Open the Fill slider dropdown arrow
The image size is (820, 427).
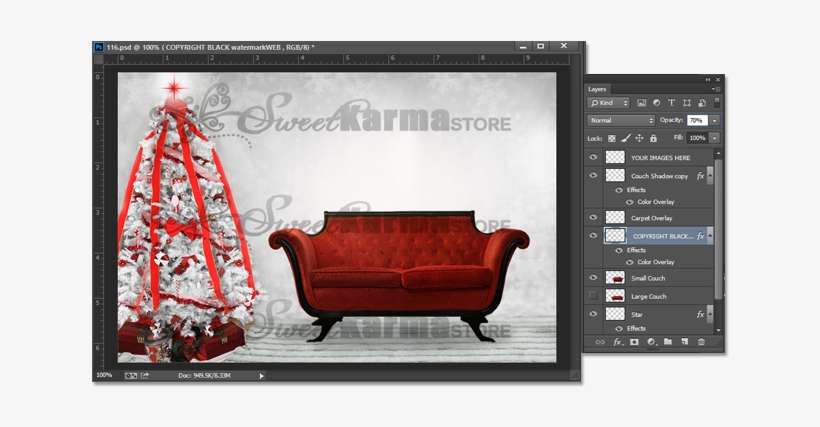[x=714, y=139]
